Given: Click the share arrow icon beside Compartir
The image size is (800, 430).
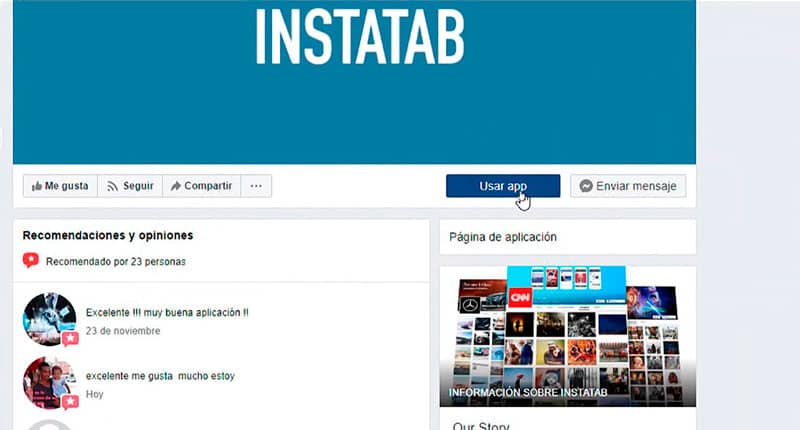Looking at the screenshot, I should [176, 186].
